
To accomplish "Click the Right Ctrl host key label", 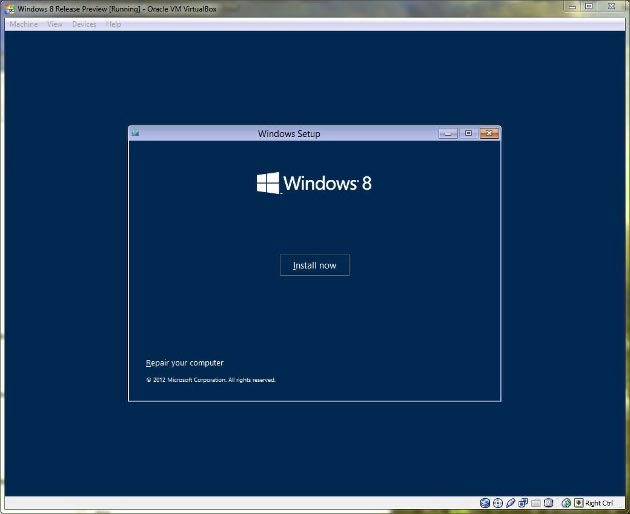I will 600,503.
